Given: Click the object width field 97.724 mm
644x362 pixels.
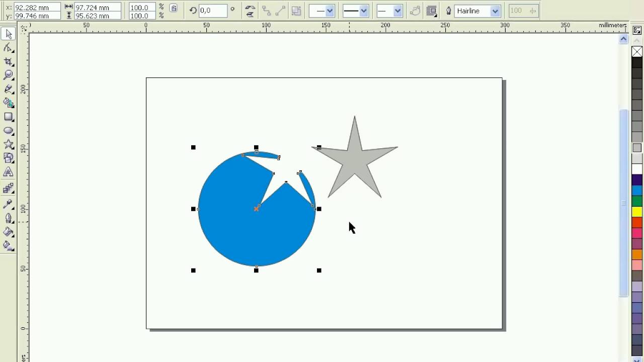Looking at the screenshot, I should (x=98, y=8).
